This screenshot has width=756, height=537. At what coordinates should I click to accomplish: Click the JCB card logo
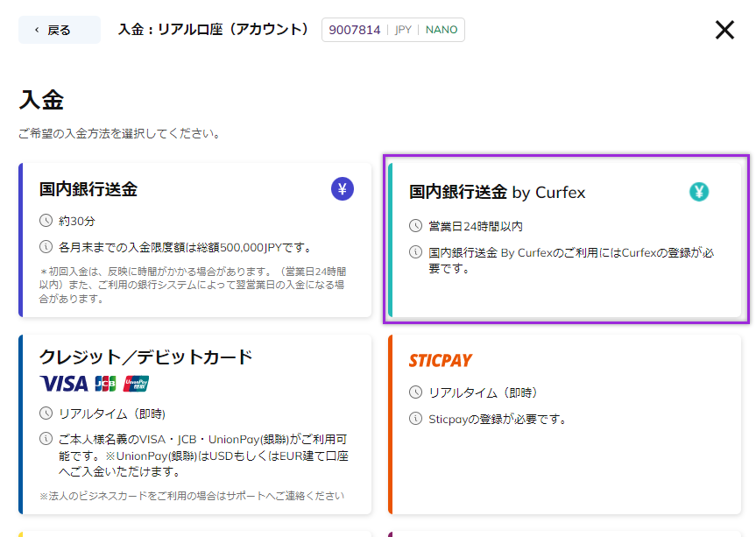click(106, 384)
